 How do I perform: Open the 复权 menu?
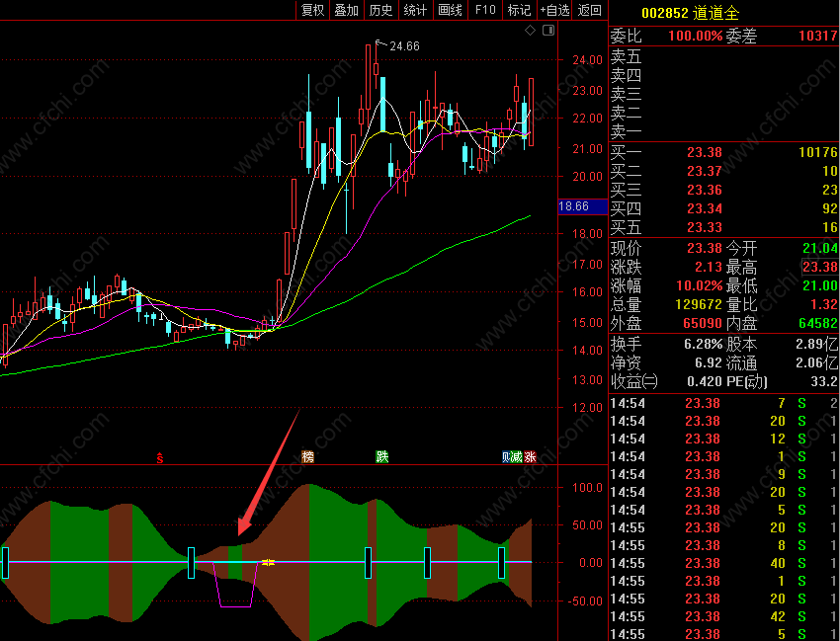313,10
